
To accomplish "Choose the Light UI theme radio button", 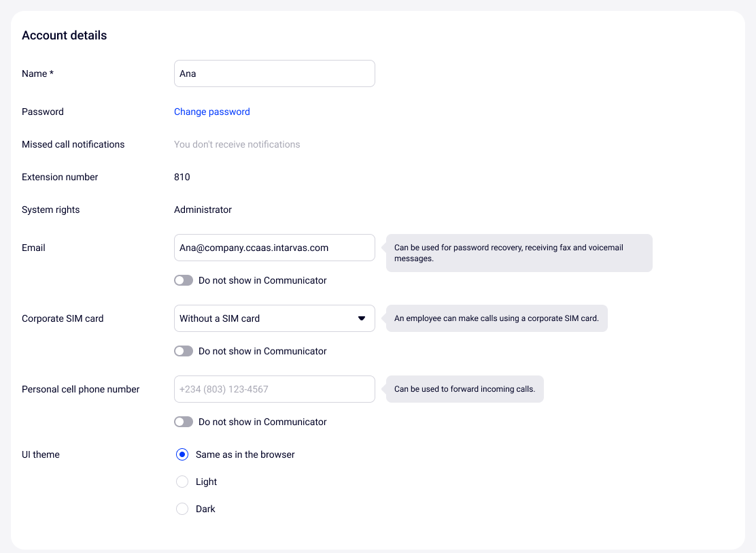I will coord(182,482).
